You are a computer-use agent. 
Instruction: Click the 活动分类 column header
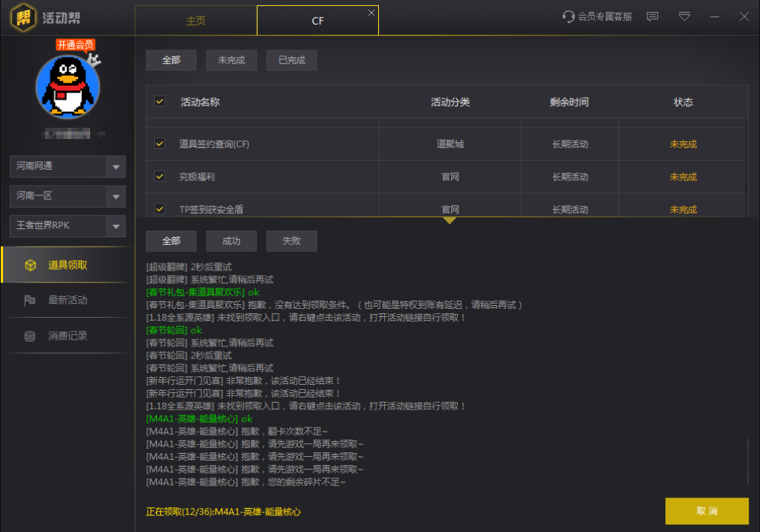(x=450, y=102)
